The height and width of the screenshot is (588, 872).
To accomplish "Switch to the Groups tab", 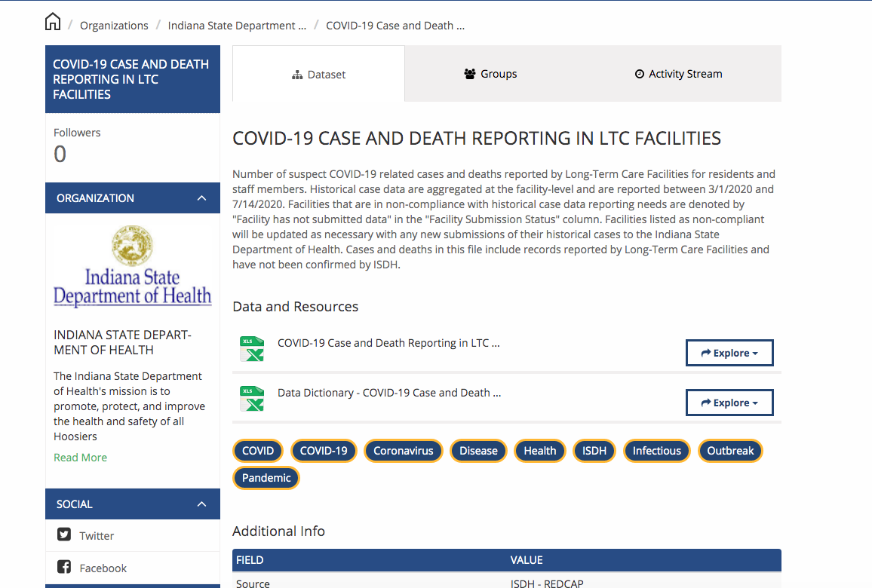I will [x=490, y=74].
